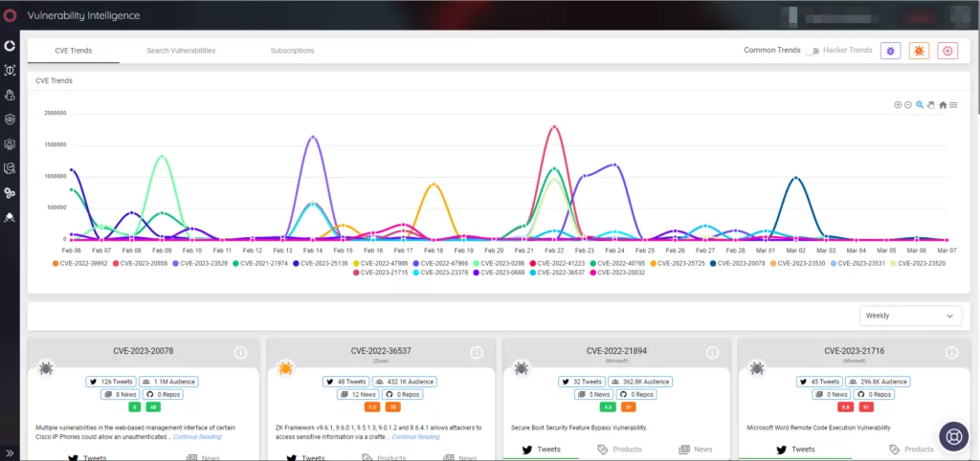Reset chart zoom with home icon

click(943, 105)
